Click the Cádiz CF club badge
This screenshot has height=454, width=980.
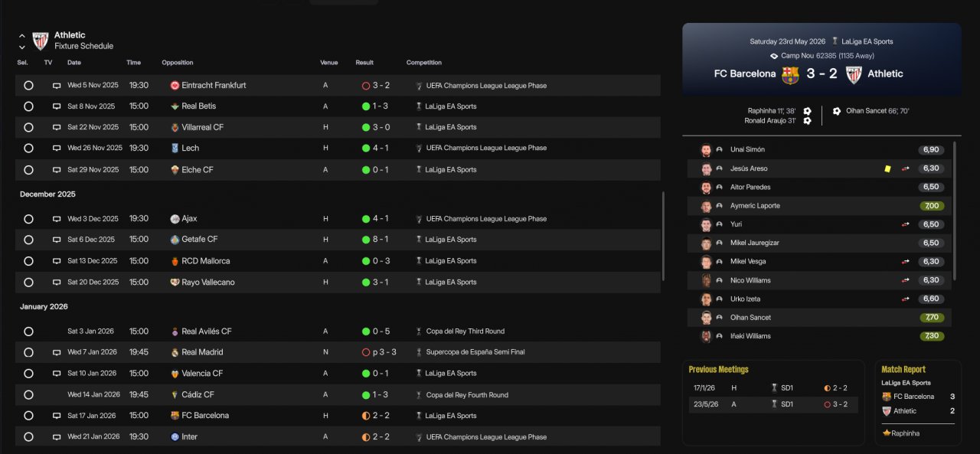[x=175, y=395]
